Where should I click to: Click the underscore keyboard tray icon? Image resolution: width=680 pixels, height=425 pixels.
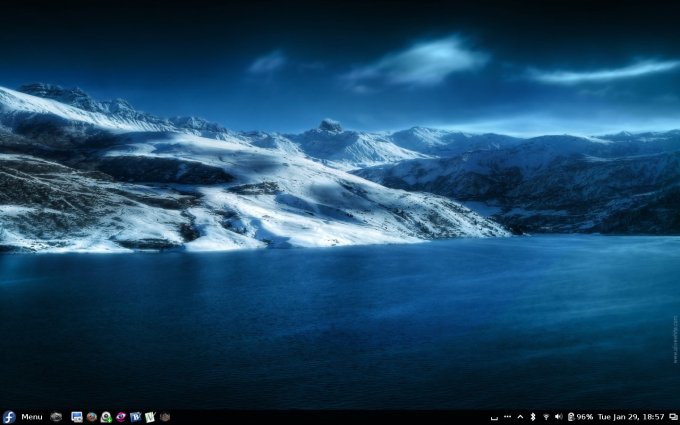coord(494,418)
